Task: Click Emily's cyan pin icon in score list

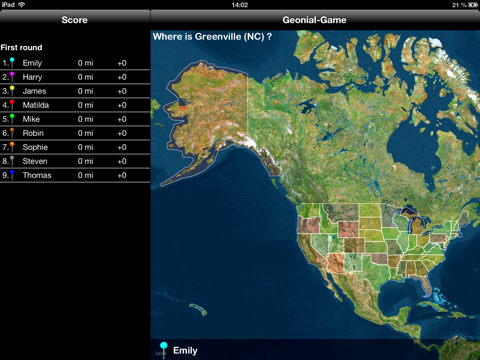Action: coord(12,62)
